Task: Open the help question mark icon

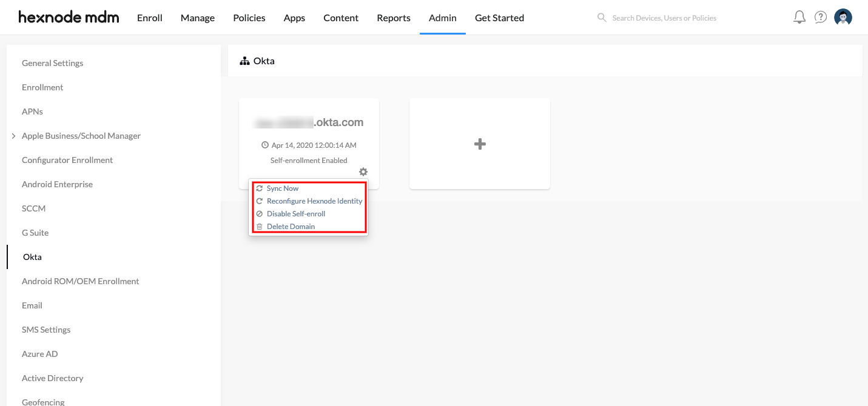Action: pyautogui.click(x=821, y=17)
